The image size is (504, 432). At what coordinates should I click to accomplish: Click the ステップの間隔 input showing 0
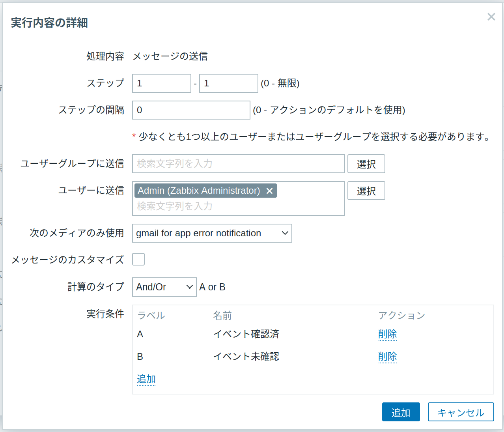point(191,110)
